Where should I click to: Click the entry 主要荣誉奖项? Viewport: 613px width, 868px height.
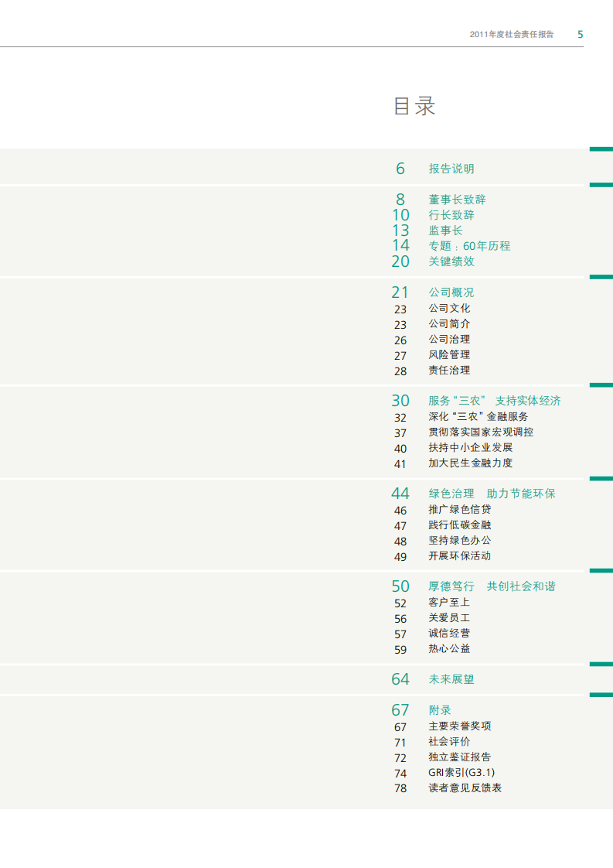coord(460,726)
